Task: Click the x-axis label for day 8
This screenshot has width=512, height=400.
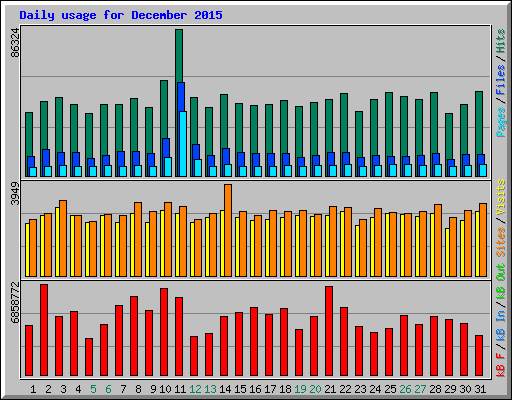Action: tap(138, 389)
